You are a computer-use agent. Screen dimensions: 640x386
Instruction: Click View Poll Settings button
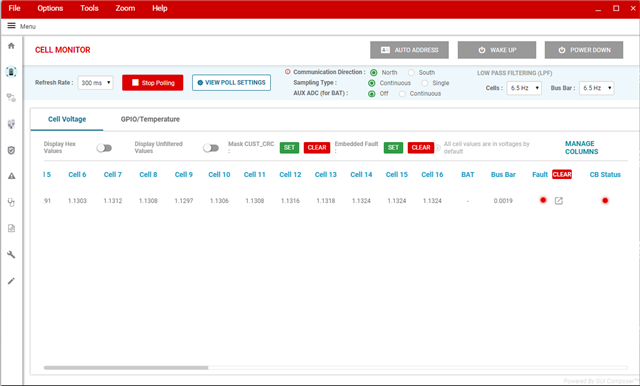point(231,82)
